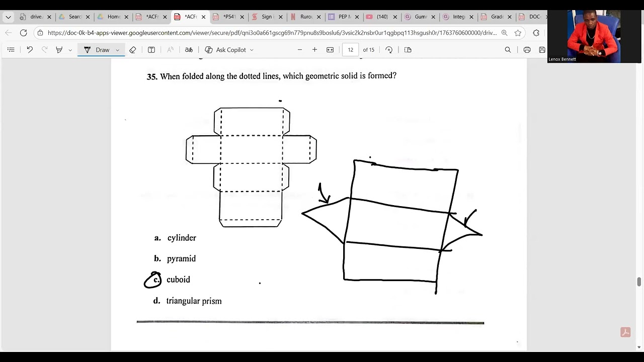Image resolution: width=644 pixels, height=362 pixels.
Task: Search within the PDF document
Action: [x=508, y=50]
